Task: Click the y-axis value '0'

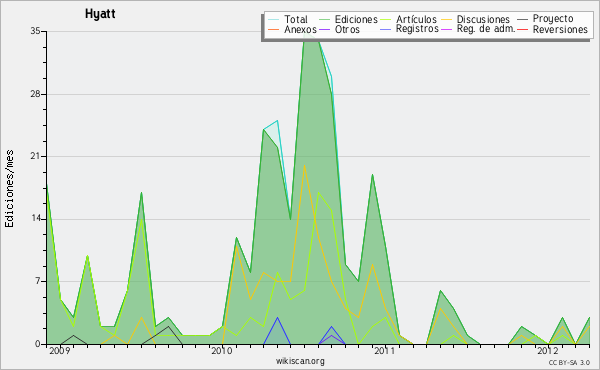Action: pyautogui.click(x=38, y=344)
